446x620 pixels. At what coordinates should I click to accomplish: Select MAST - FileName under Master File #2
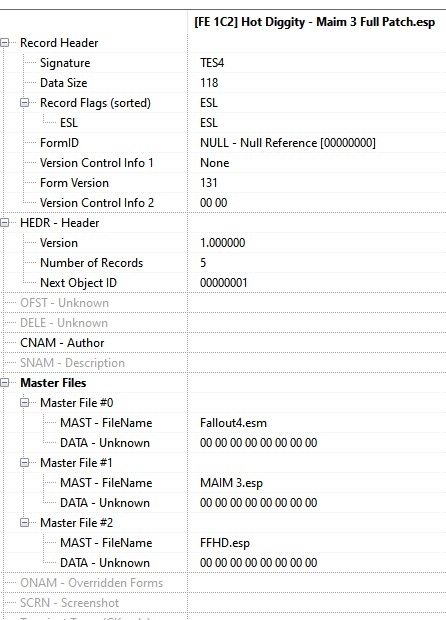106,543
